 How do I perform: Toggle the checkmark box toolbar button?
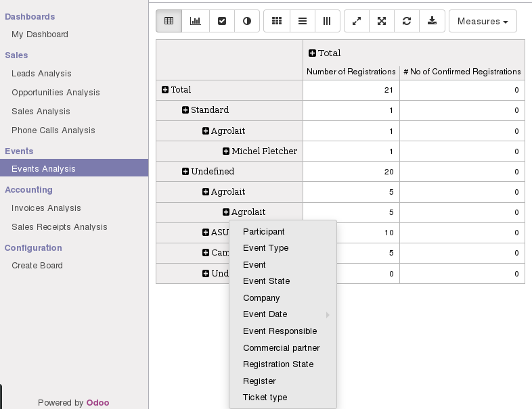click(221, 21)
